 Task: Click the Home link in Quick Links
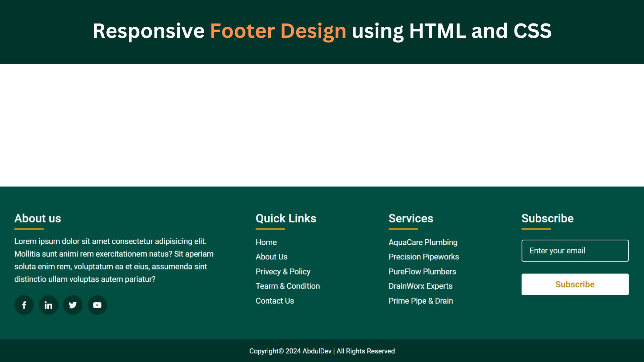[266, 242]
